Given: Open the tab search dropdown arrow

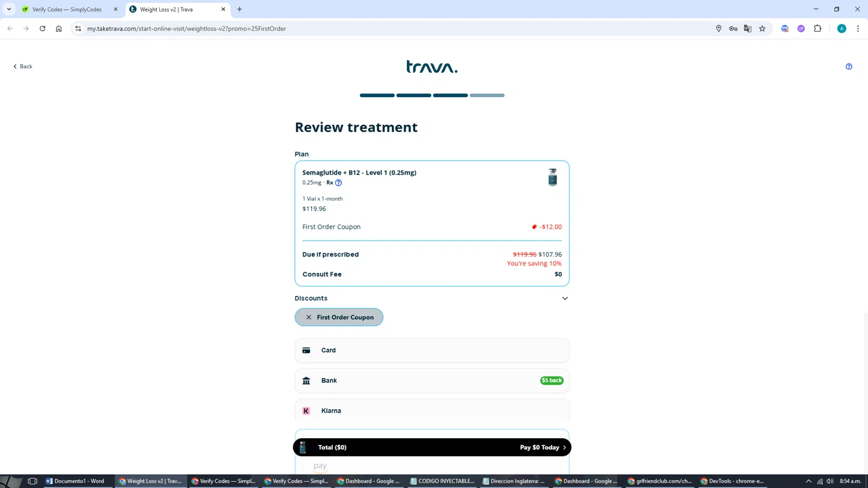Looking at the screenshot, I should pyautogui.click(x=9, y=9).
